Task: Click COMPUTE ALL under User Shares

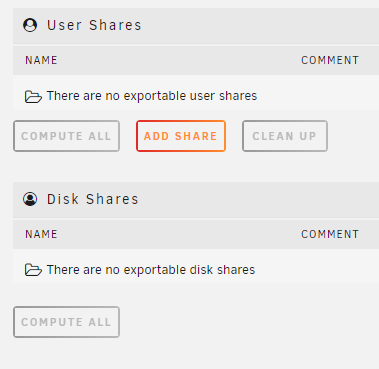Action: point(66,136)
